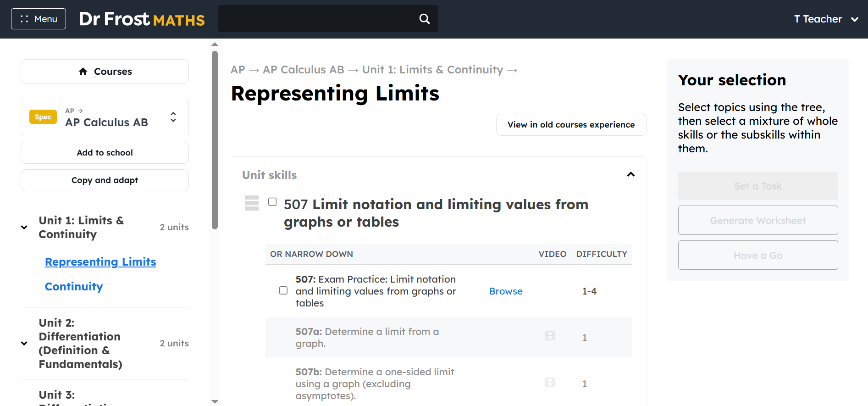Click View in old courses experience

[x=571, y=125]
